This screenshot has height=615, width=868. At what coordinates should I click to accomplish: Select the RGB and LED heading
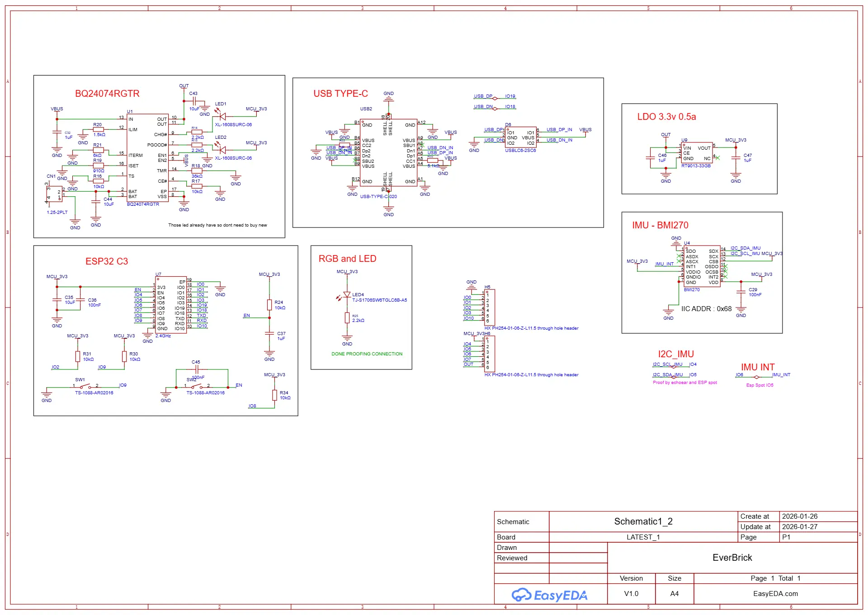pos(347,259)
